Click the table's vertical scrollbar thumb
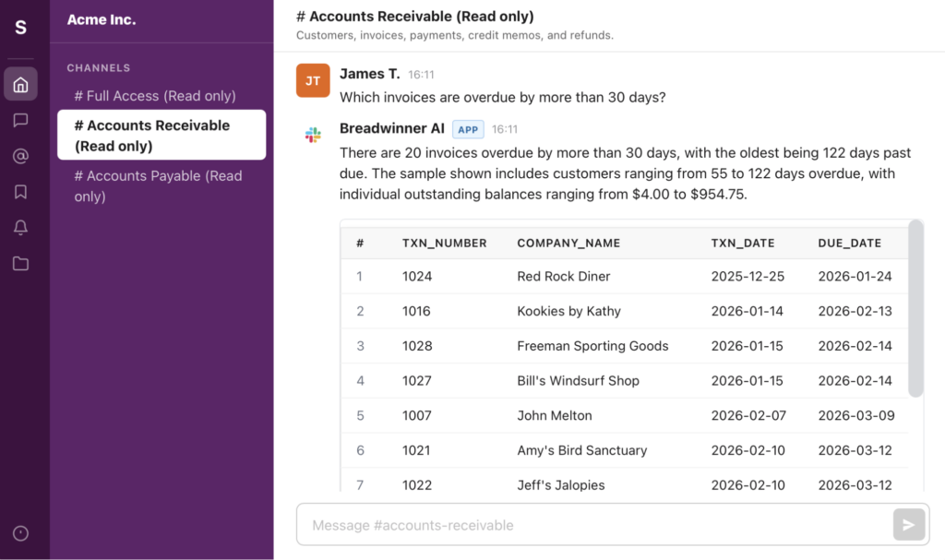Image resolution: width=945 pixels, height=560 pixels. coord(915,309)
